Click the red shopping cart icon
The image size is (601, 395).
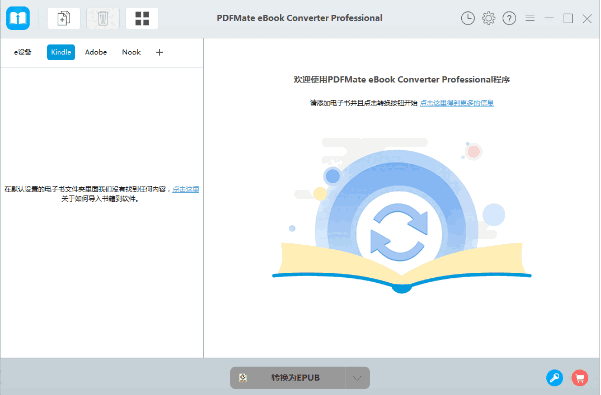click(x=580, y=378)
